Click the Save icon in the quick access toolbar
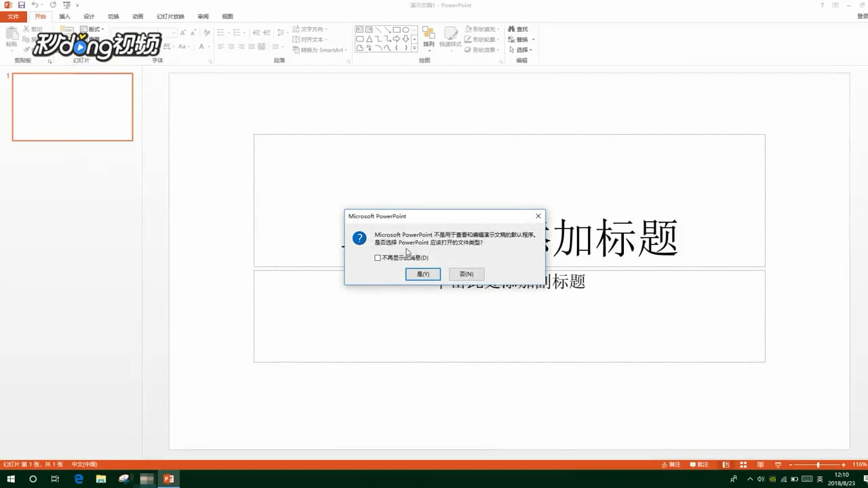 (22, 5)
